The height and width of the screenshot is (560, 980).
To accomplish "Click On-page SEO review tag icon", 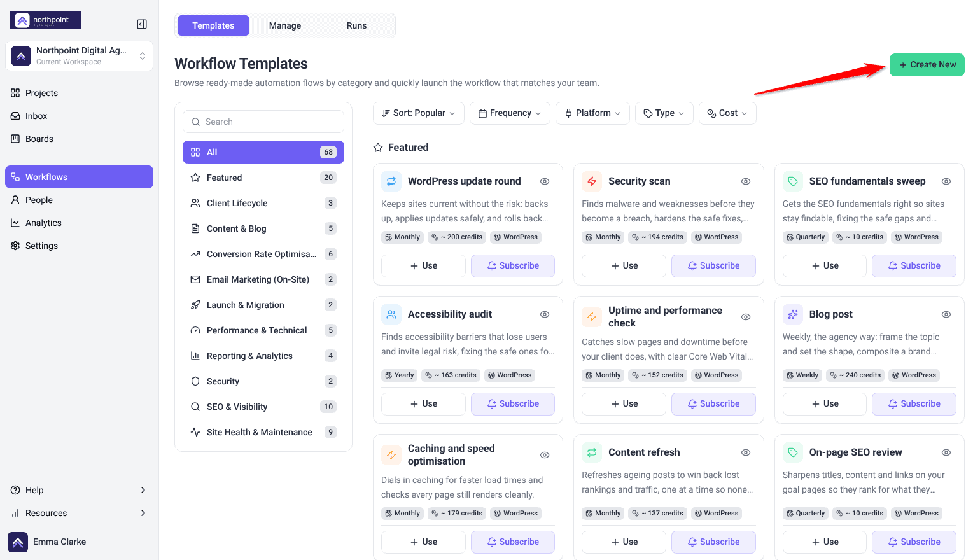I will [x=793, y=452].
